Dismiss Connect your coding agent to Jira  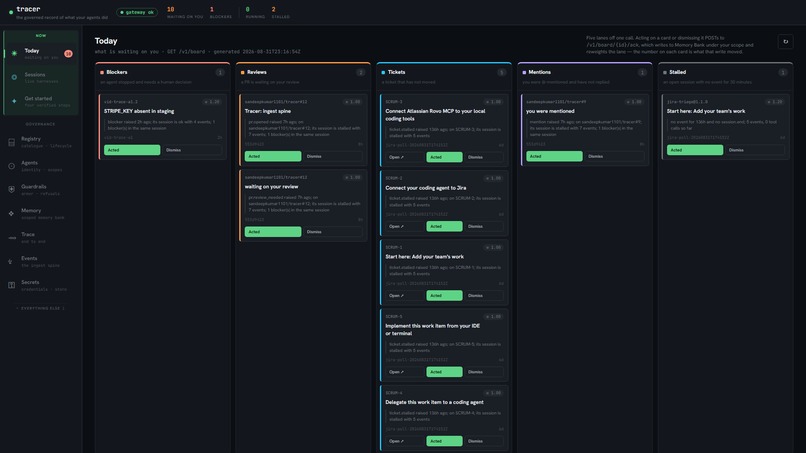point(484,226)
